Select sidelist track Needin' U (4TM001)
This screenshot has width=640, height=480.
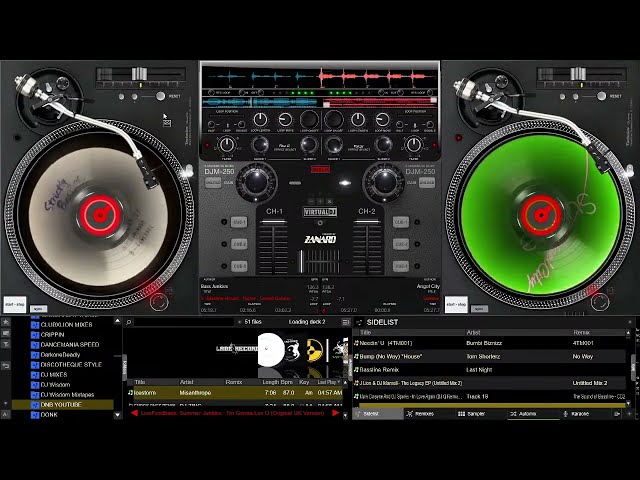pos(489,343)
